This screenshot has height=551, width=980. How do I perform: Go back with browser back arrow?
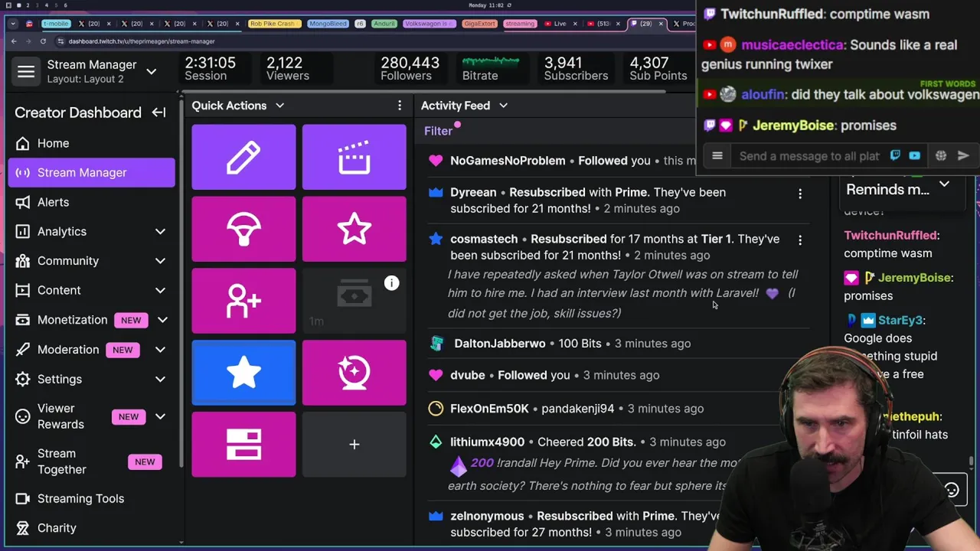click(x=13, y=41)
